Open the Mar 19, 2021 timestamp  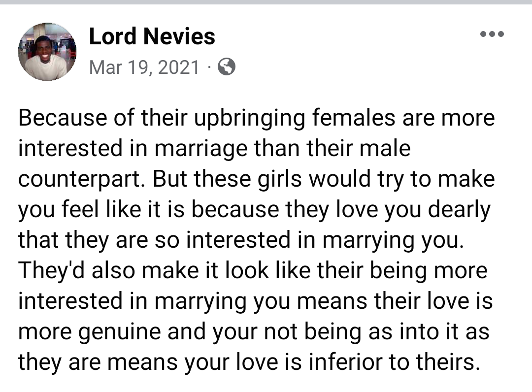tap(144, 67)
